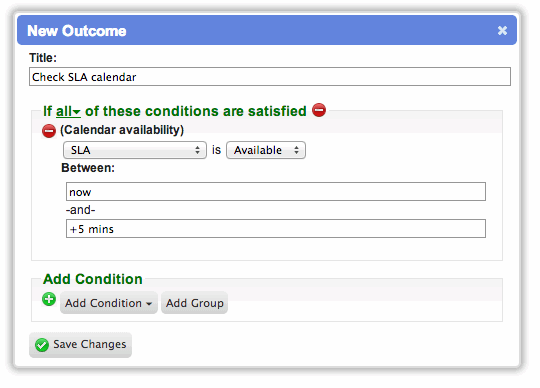Click the Add Group button

(x=195, y=303)
